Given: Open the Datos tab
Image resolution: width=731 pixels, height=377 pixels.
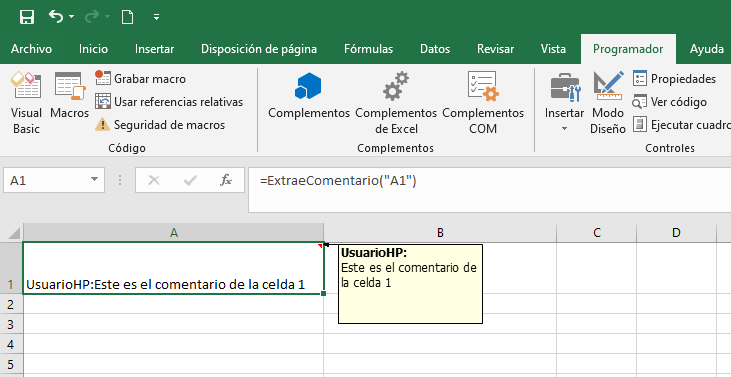Looking at the screenshot, I should click(435, 49).
